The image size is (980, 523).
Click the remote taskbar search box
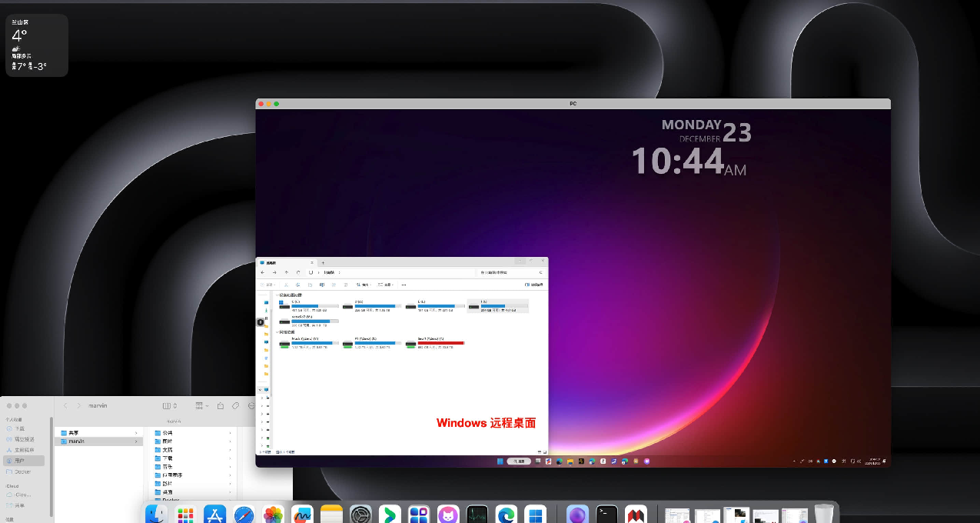[519, 461]
